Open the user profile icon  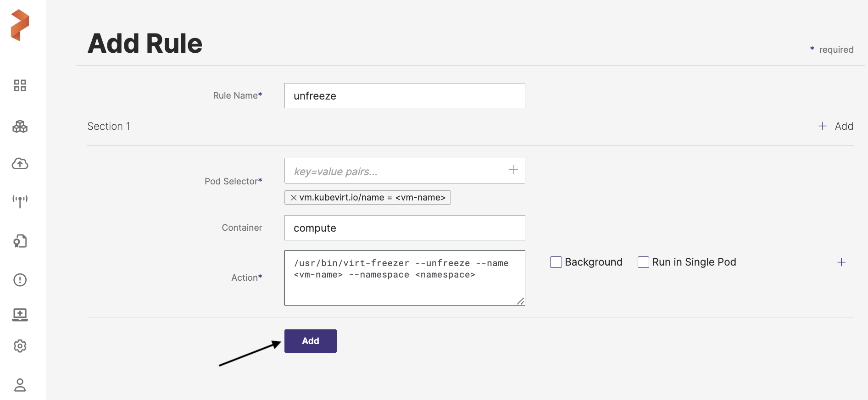click(20, 385)
